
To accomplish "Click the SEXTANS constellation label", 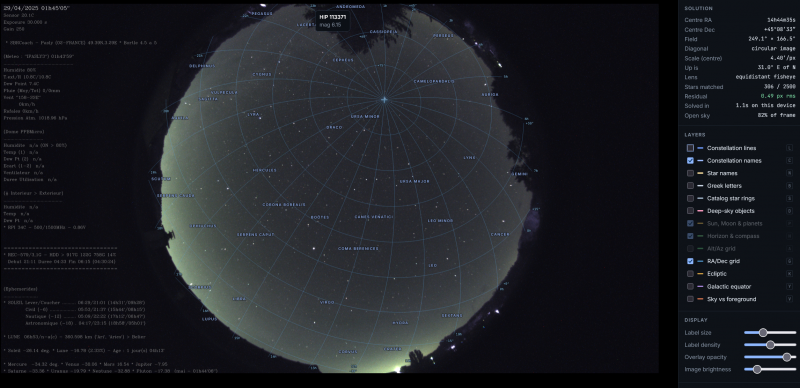I will (x=452, y=316).
